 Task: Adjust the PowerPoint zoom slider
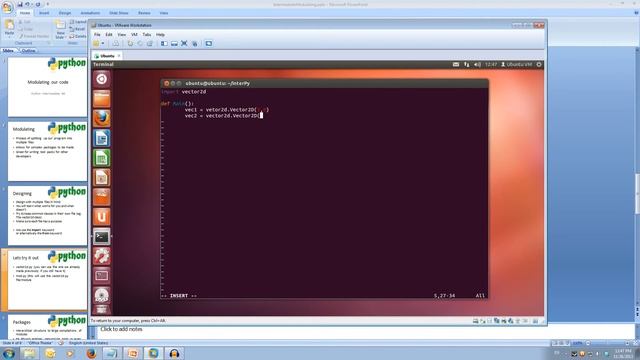608,343
